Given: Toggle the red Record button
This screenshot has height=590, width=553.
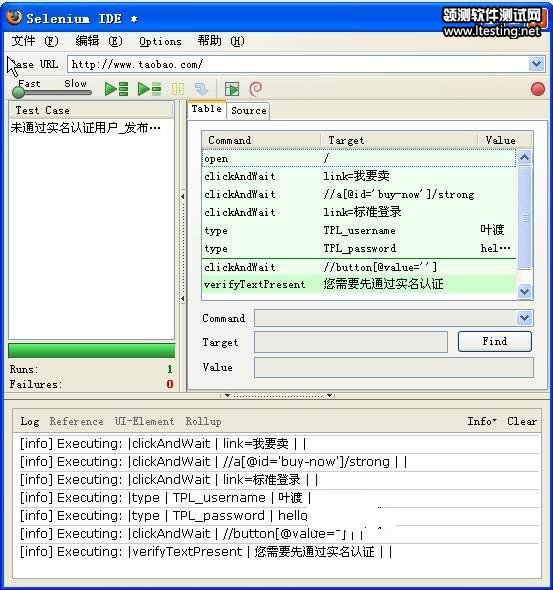Looking at the screenshot, I should 538,89.
